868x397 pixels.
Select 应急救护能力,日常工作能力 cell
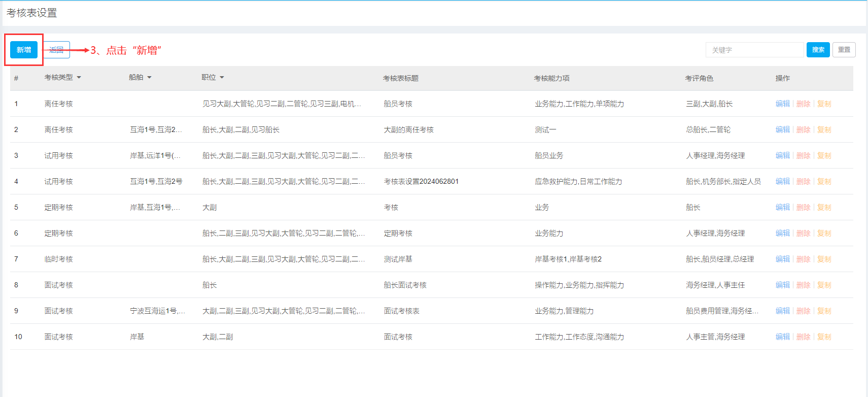[578, 182]
